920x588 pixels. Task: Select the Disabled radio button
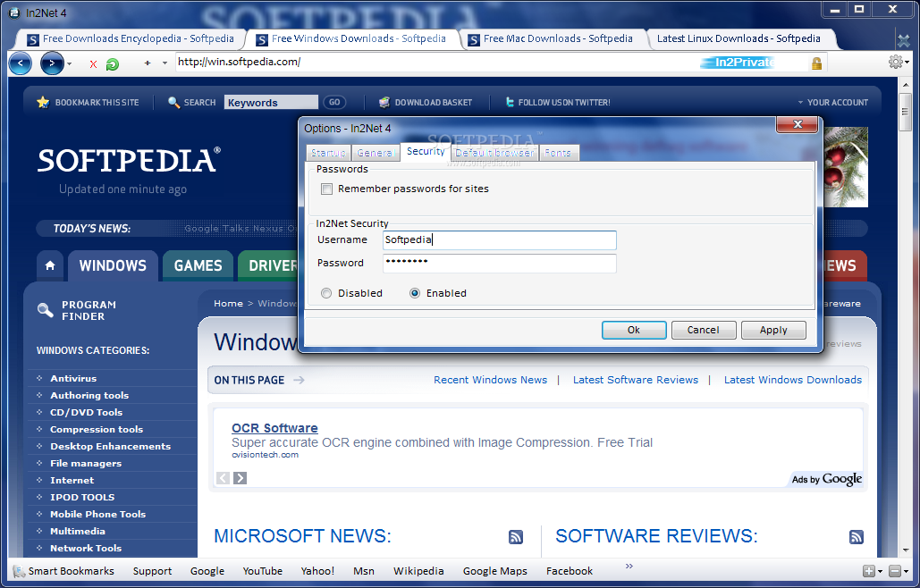click(326, 293)
